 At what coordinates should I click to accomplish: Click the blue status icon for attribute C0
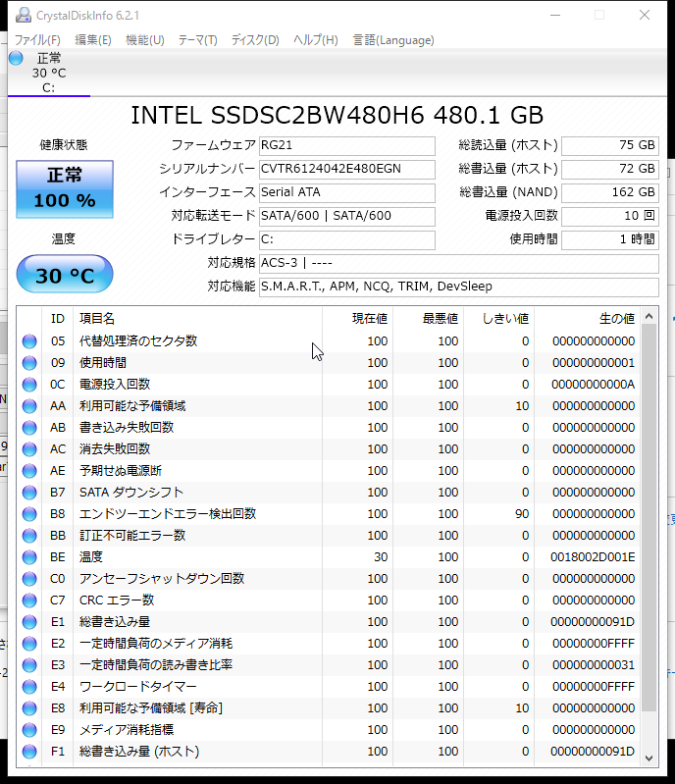tap(29, 579)
